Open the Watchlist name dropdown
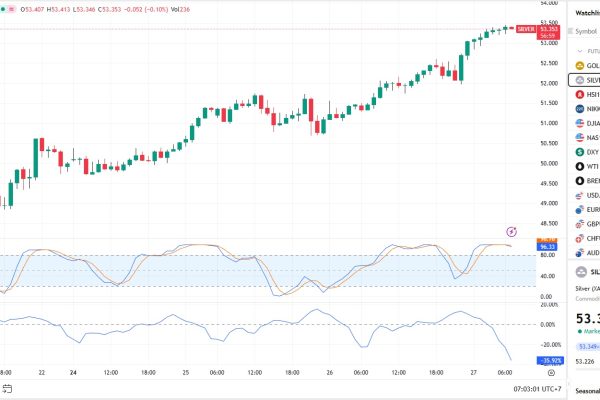Viewport: 600px width, 400px height. click(x=586, y=14)
